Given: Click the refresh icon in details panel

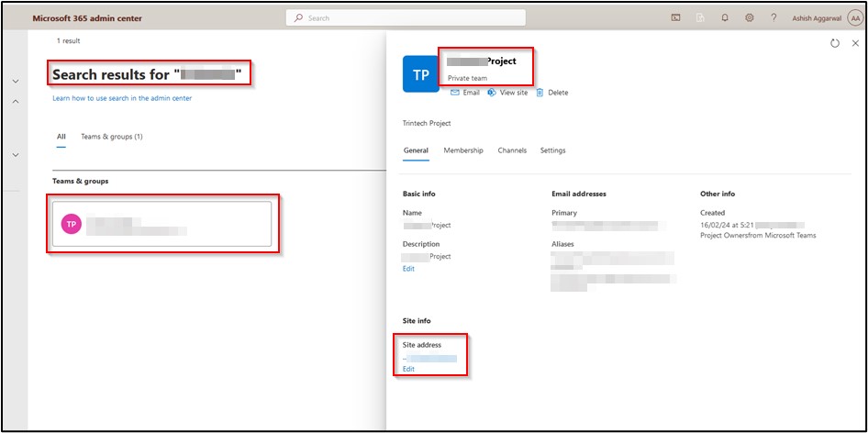Looking at the screenshot, I should pyautogui.click(x=835, y=43).
